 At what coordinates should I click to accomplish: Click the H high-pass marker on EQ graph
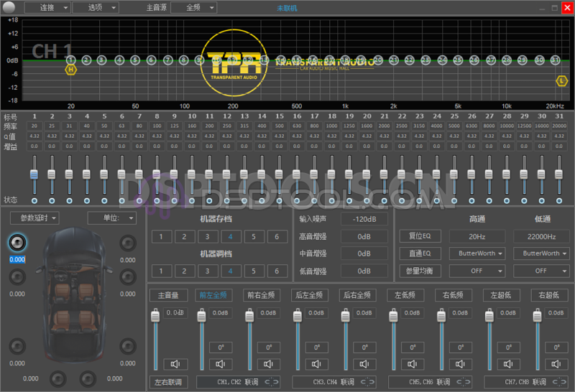(x=70, y=70)
